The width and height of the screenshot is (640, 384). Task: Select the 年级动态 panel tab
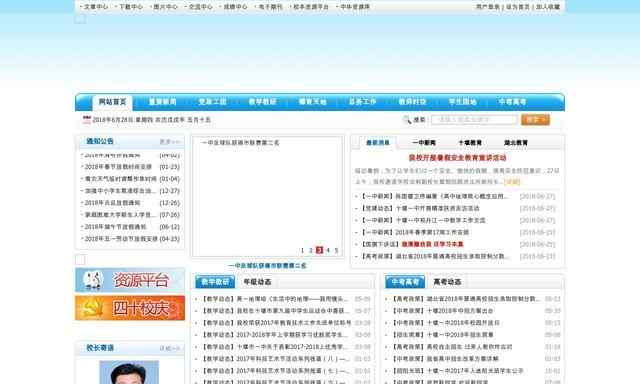tap(258, 282)
